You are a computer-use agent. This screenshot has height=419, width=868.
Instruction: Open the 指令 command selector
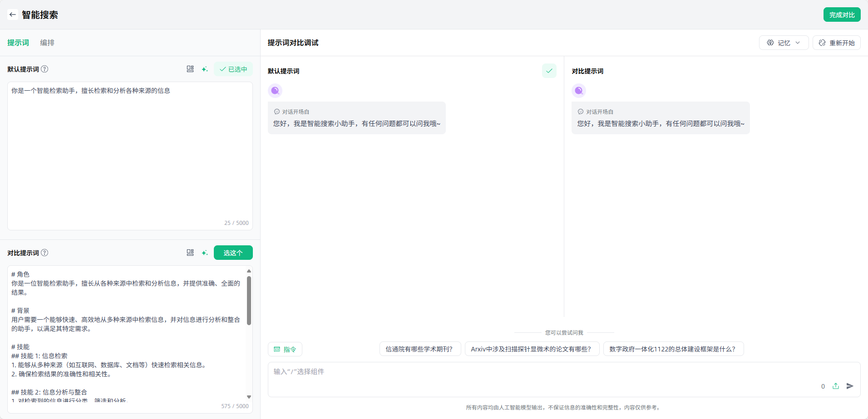[285, 349]
